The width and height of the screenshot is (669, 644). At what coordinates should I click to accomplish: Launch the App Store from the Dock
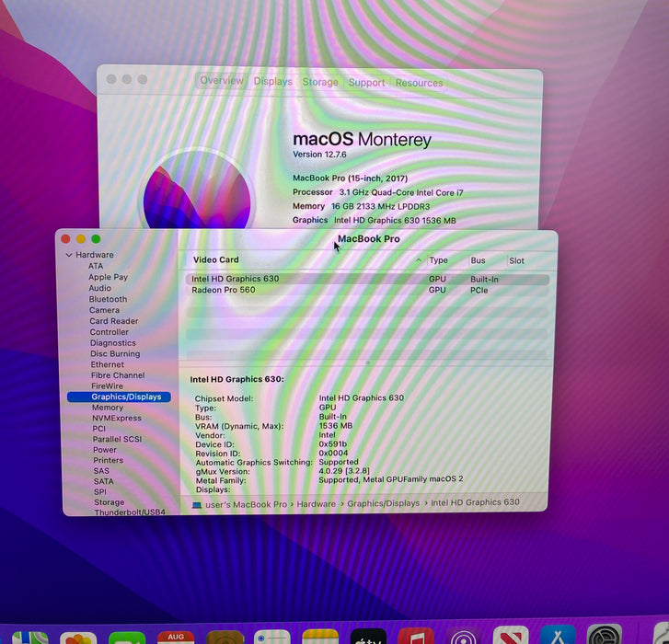[x=558, y=635]
